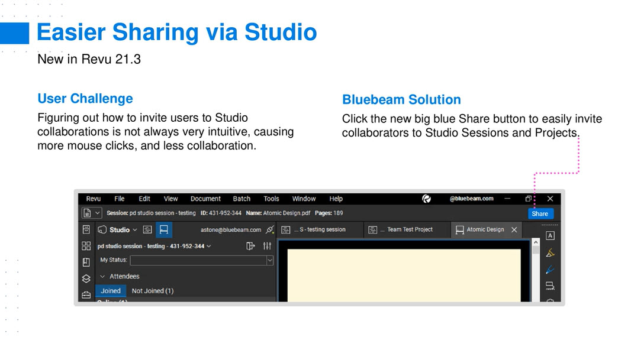Click the Name: Atomic Design.pdf text

tap(278, 213)
